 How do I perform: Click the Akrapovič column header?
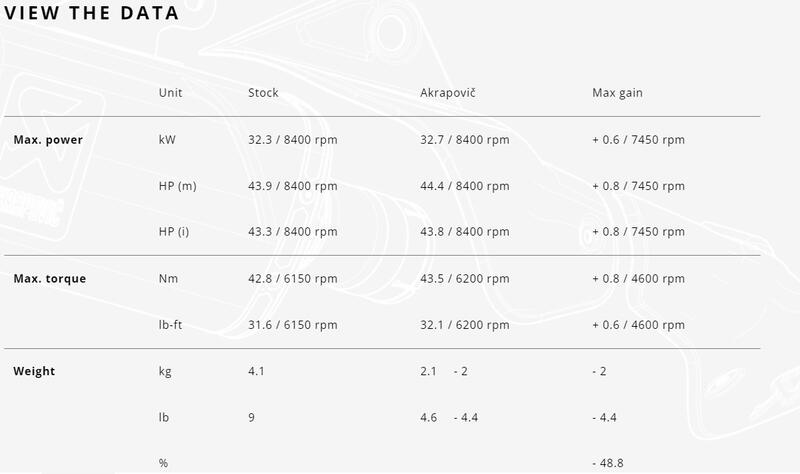[x=447, y=93]
